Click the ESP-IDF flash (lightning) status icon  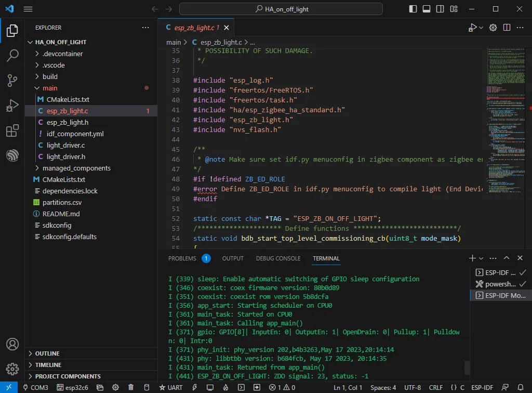[194, 387]
